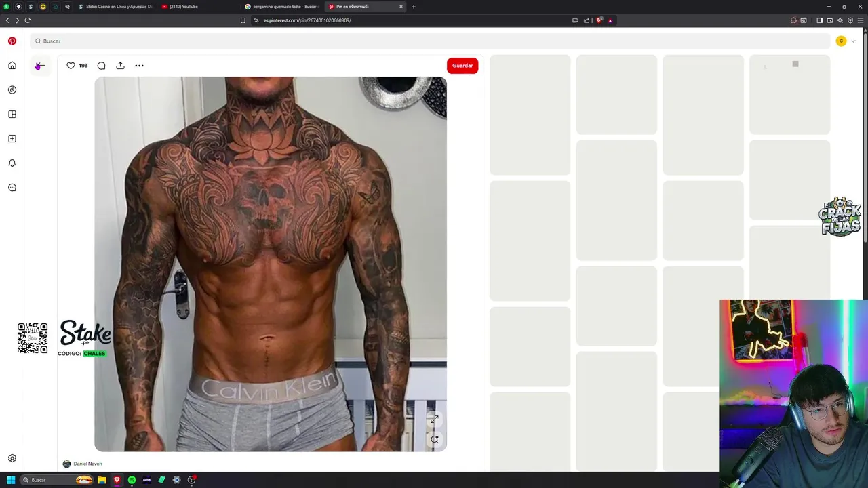Click the Brave Shields lion icon

[599, 20]
